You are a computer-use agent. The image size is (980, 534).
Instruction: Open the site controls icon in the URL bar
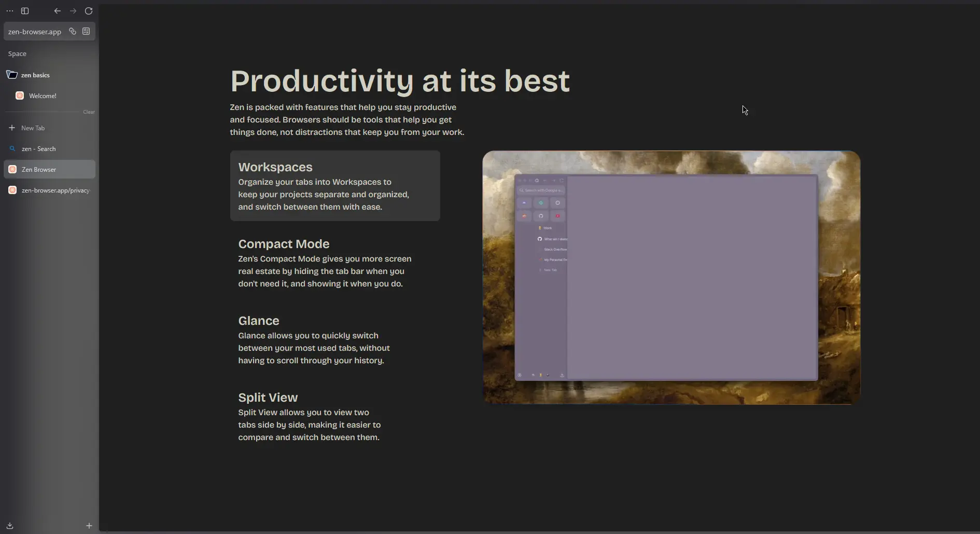coord(86,32)
